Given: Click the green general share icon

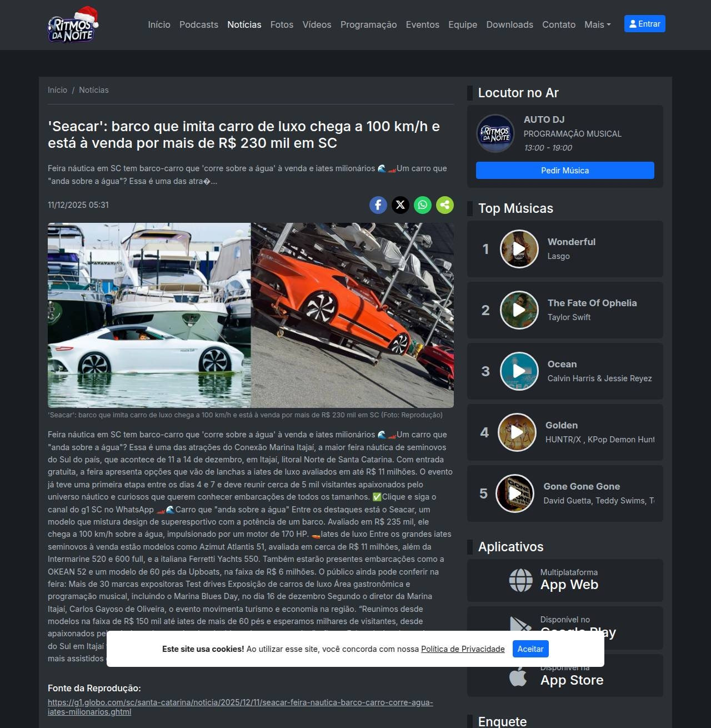Looking at the screenshot, I should tap(445, 205).
